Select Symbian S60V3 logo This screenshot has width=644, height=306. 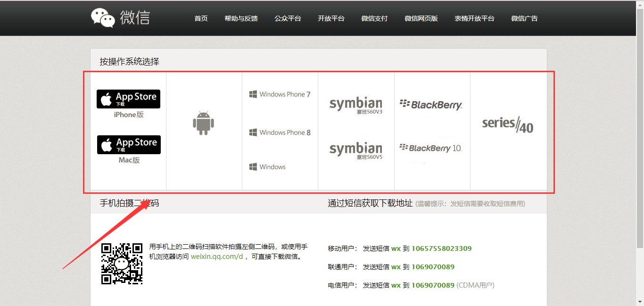tap(355, 106)
